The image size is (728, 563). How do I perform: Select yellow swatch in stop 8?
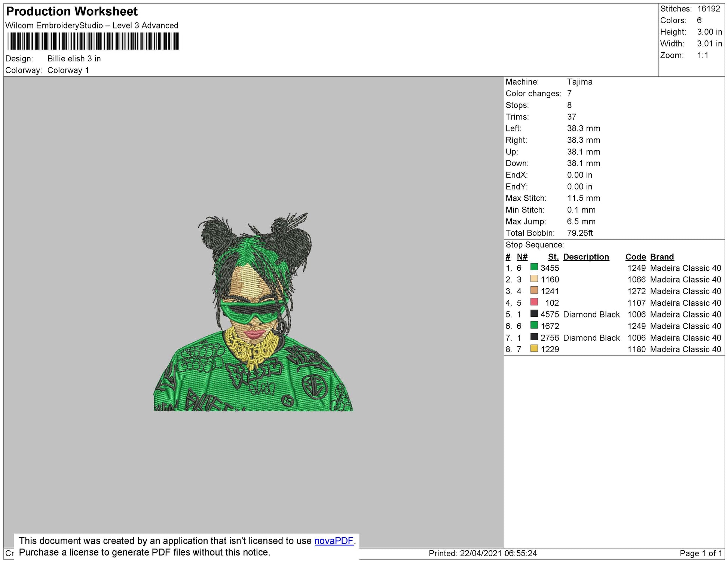[x=534, y=348]
